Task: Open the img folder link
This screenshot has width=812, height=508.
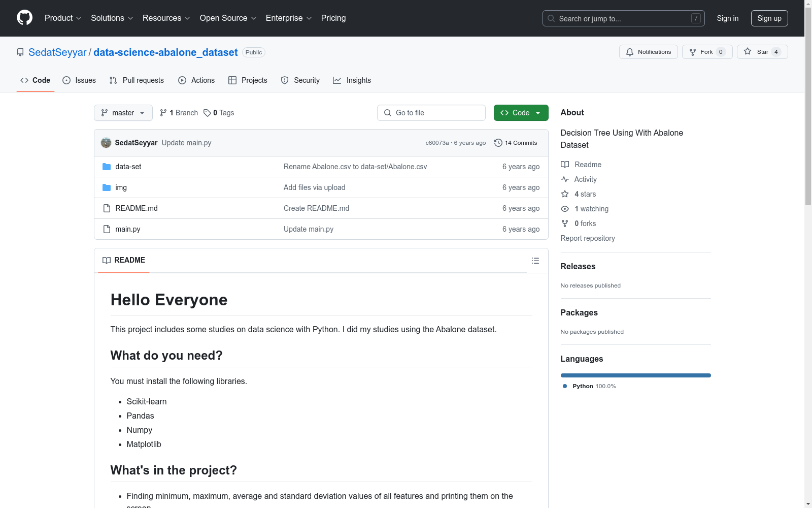Action: click(x=121, y=187)
